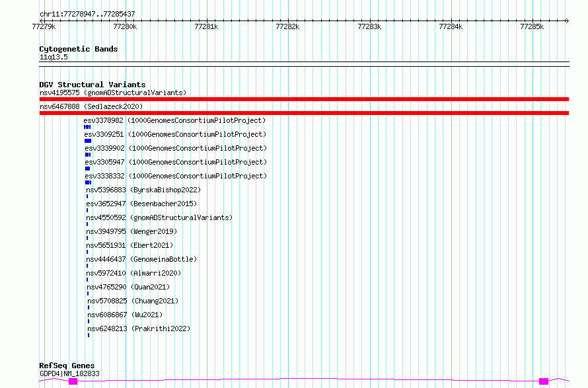The width and height of the screenshot is (588, 388).
Task: Select variant nsv4550592 (gnomADStructuralVariants)
Action: (x=159, y=217)
